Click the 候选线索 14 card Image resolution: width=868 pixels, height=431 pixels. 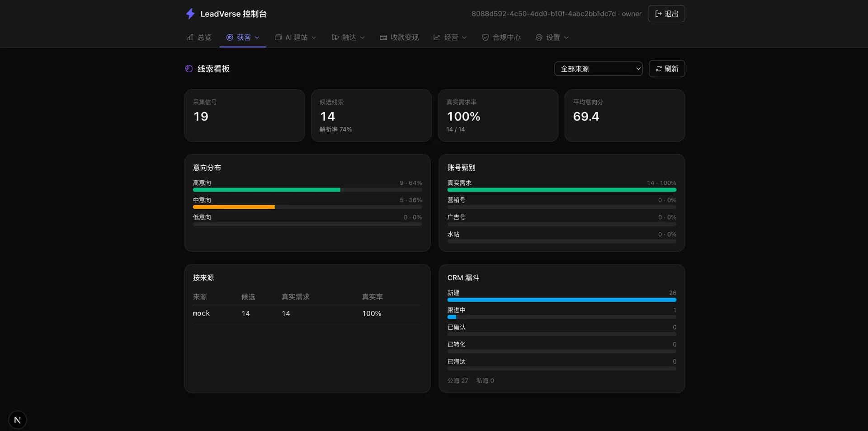coord(371,115)
